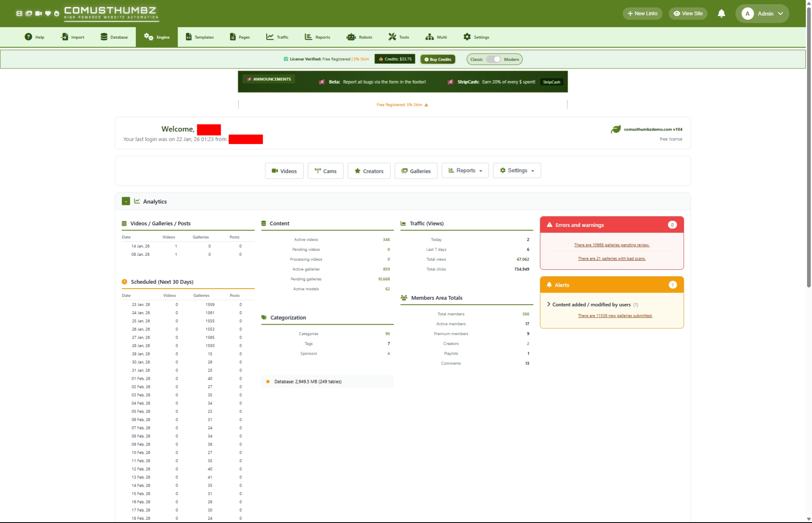Open the Database icon
This screenshot has width=812, height=523.
click(x=103, y=37)
